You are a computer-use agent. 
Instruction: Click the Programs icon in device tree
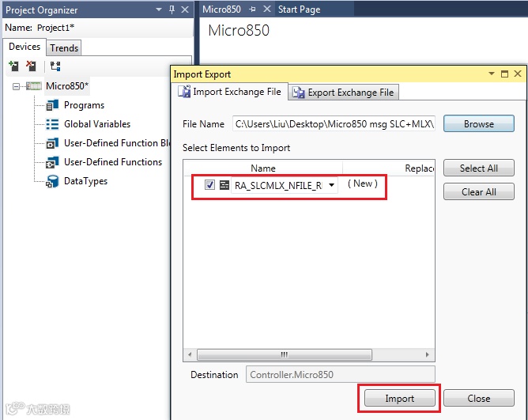(x=52, y=105)
